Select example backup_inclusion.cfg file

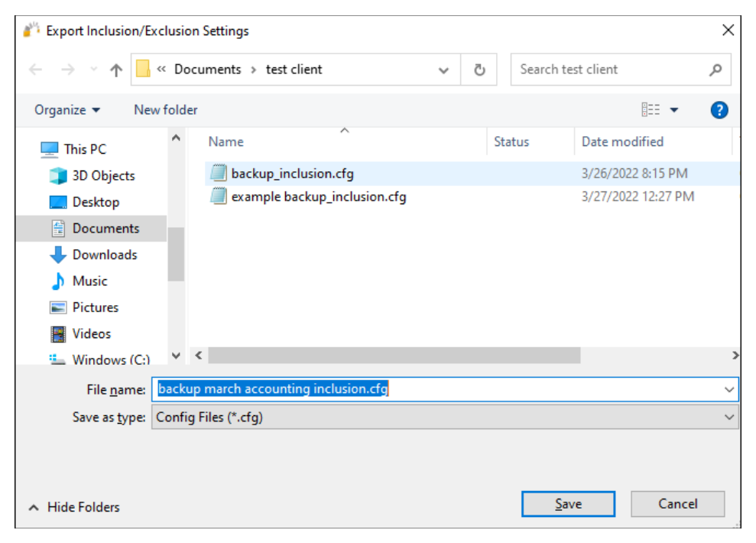[x=319, y=197]
